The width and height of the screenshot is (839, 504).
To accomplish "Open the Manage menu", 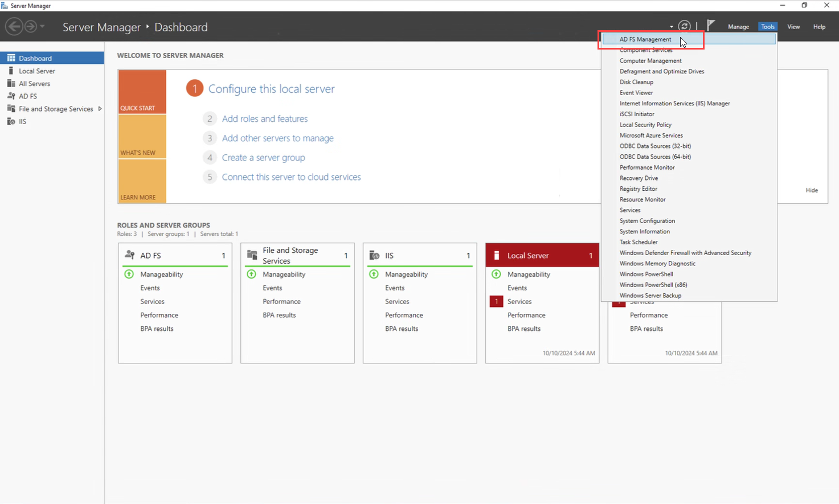I will (738, 27).
